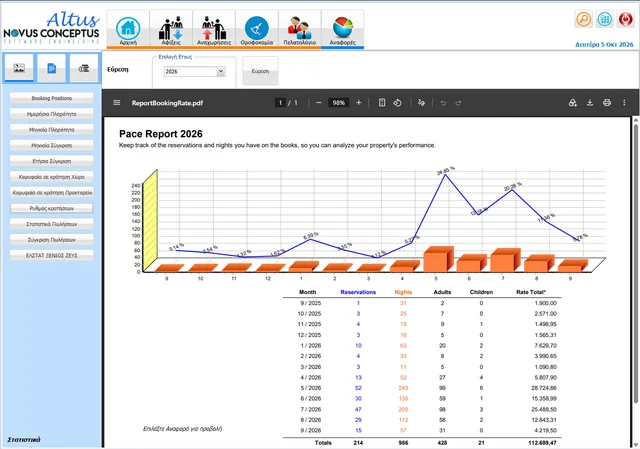Open the Αναφορές reports pie-chart icon
The height and width of the screenshot is (449, 640).
(342, 29)
